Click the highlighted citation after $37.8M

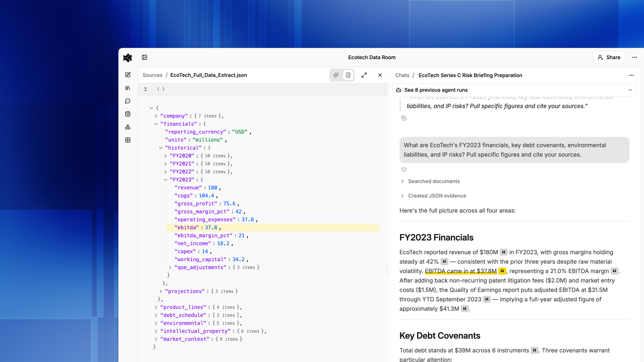tap(502, 271)
